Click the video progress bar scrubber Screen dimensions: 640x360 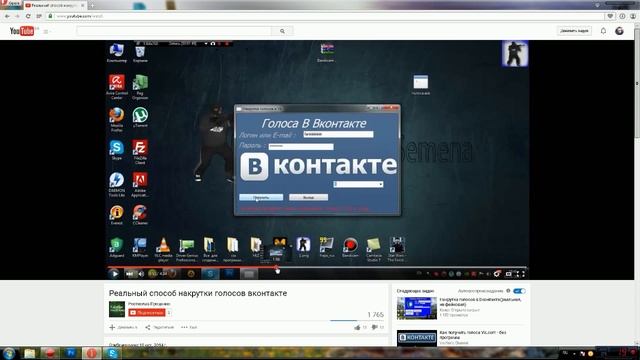click(277, 268)
